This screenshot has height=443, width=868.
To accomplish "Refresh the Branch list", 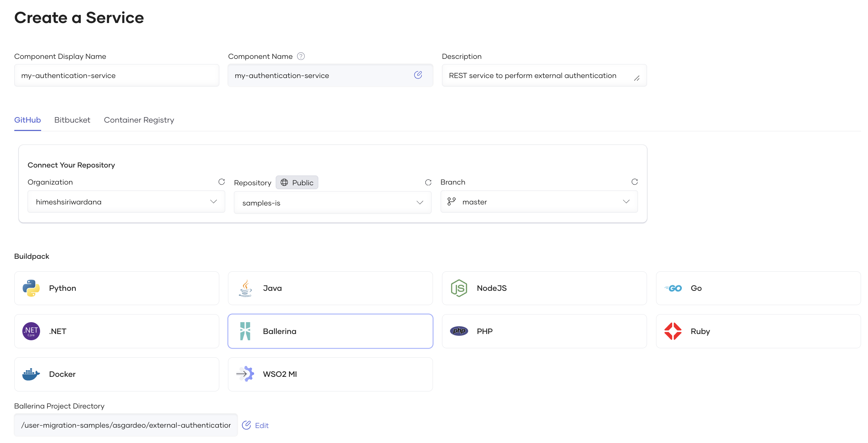I will (x=634, y=182).
